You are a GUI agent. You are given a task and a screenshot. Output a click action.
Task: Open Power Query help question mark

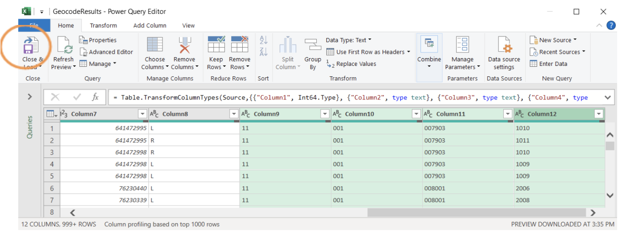point(611,25)
